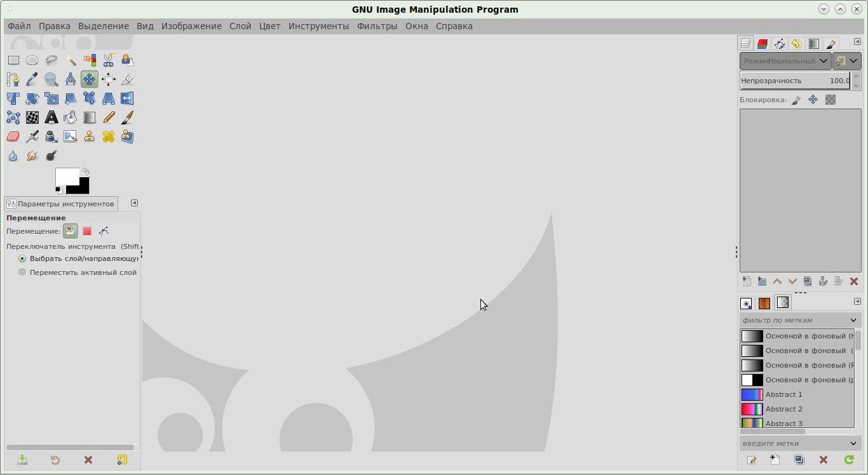Screen dimensions: 868x475
Task: Select the Ink tool
Action: pyautogui.click(x=51, y=137)
